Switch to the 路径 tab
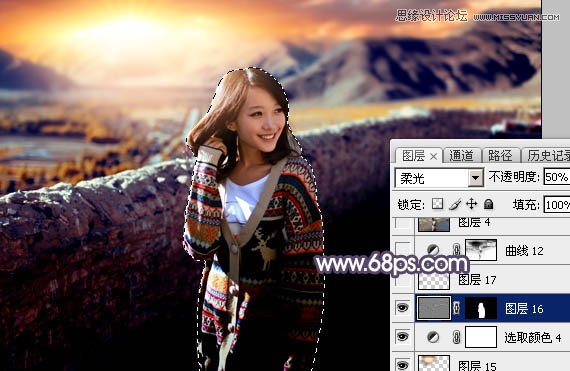The height and width of the screenshot is (371, 570). click(x=500, y=156)
